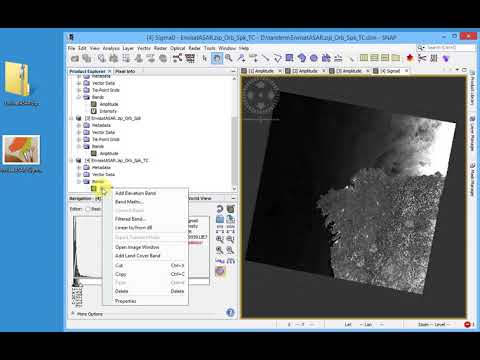The height and width of the screenshot is (360, 480).
Task: Open the Mask Manager side panel
Action: [472, 179]
